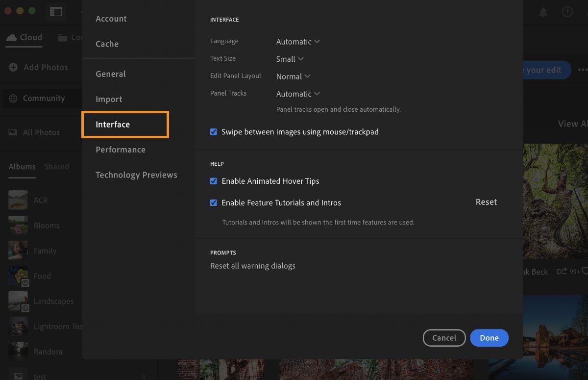Select the Cloud tab cloud icon

point(11,37)
